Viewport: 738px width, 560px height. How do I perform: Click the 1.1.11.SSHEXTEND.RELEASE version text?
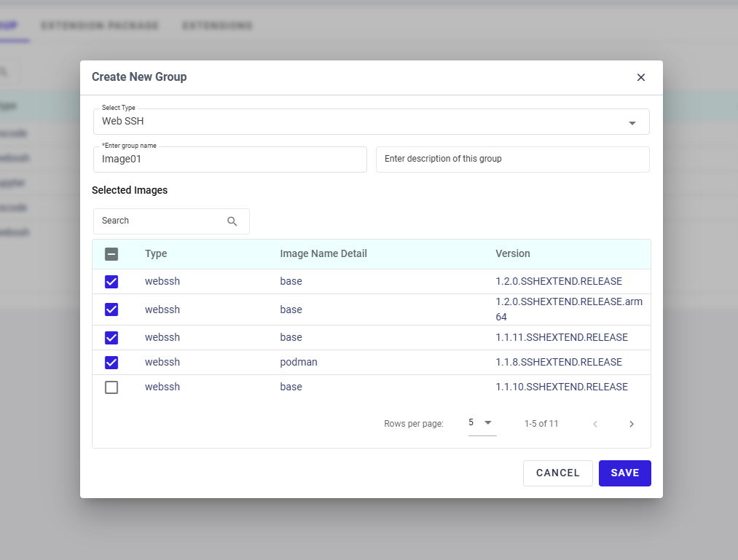(x=562, y=337)
